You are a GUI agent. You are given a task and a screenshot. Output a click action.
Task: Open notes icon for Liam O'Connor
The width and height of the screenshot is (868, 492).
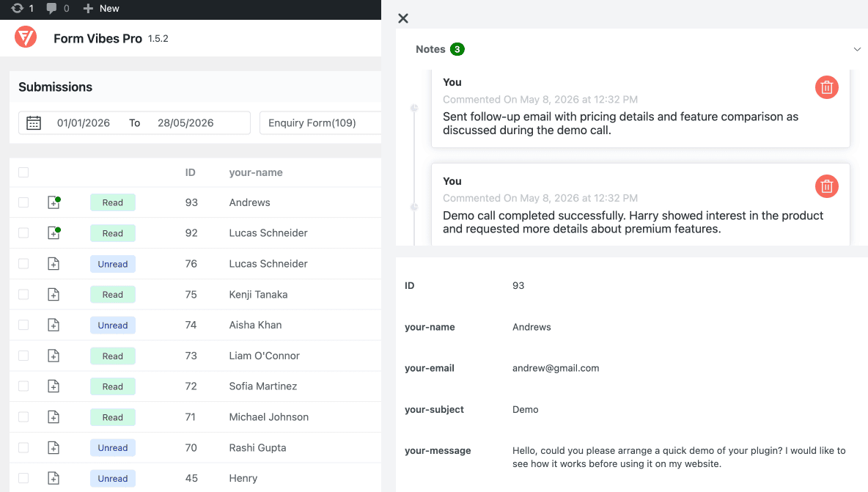point(54,356)
